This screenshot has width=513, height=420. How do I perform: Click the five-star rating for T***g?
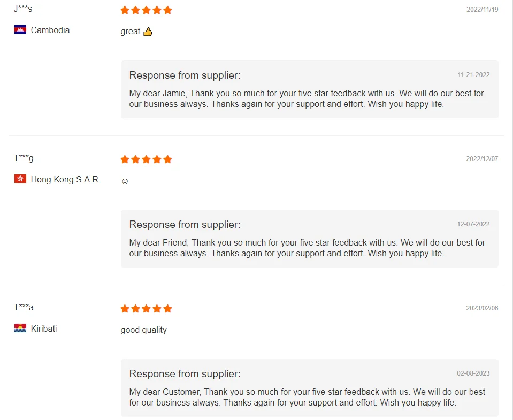coord(146,159)
